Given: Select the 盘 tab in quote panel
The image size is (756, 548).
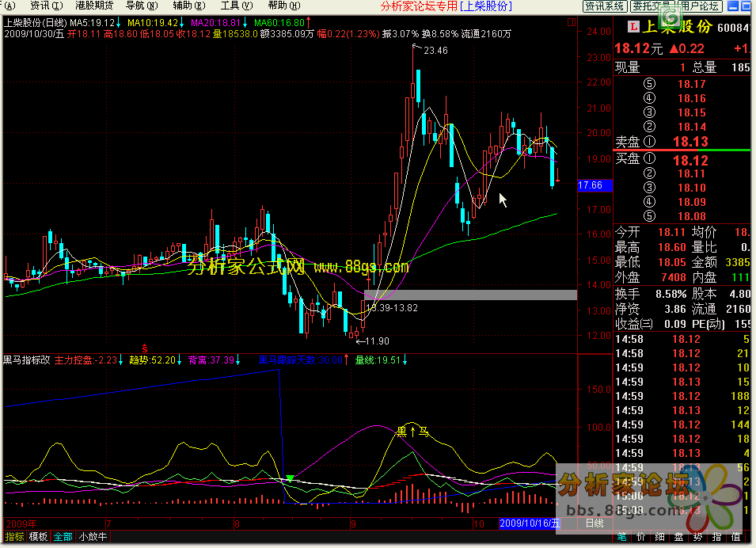Looking at the screenshot, I should (678, 536).
